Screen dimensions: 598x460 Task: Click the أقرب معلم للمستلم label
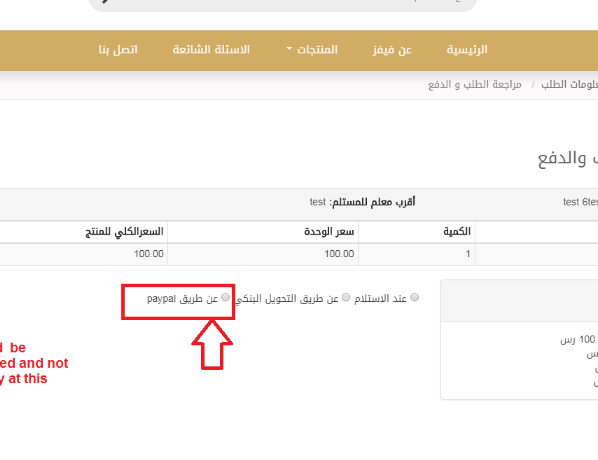tap(372, 202)
